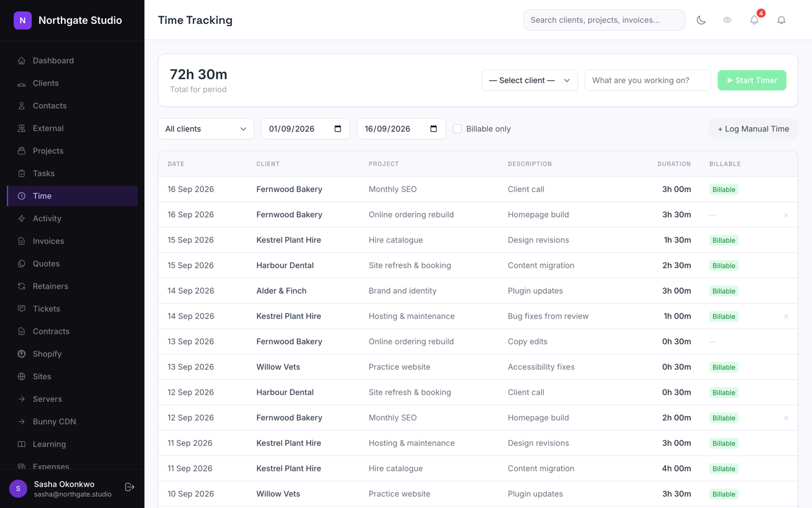Click the Learning book icon

[21, 444]
